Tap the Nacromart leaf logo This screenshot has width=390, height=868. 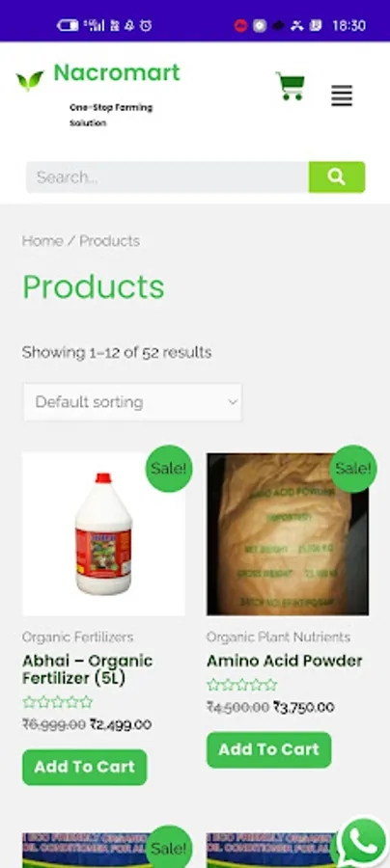(30, 81)
